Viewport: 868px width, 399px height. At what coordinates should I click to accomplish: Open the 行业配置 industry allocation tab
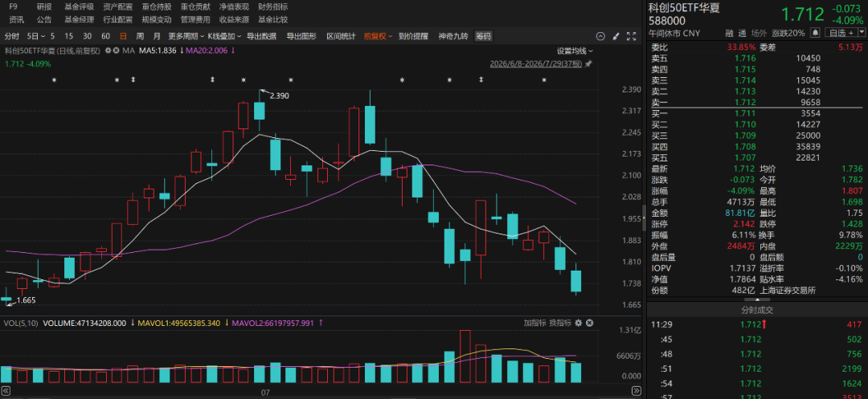click(x=118, y=20)
